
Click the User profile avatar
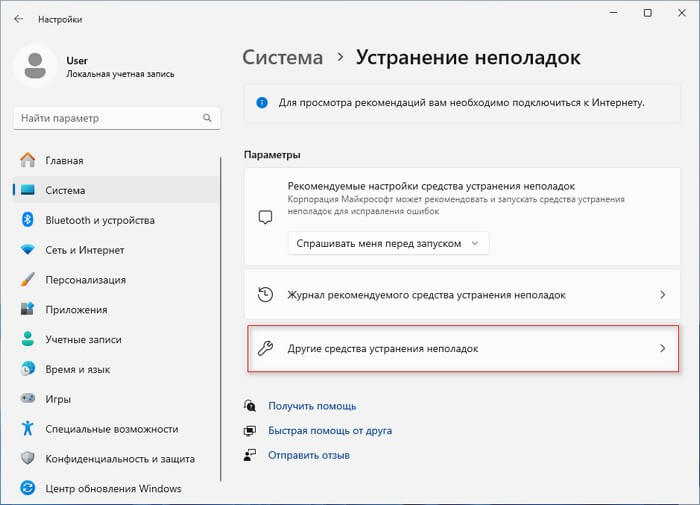point(35,66)
